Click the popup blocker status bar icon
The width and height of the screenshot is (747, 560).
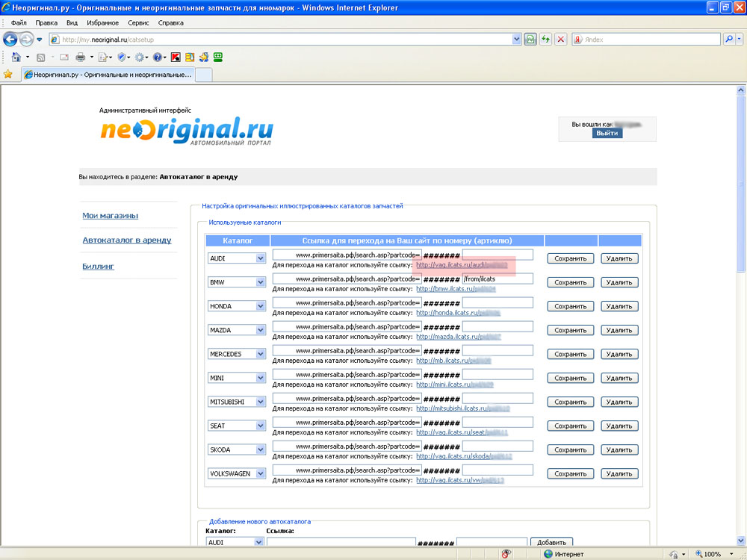tap(506, 554)
